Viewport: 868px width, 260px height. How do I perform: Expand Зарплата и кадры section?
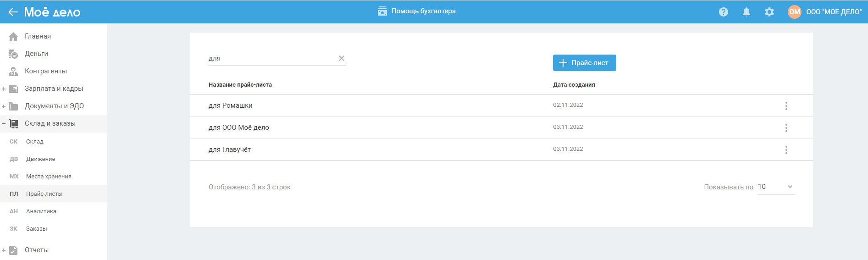point(4,89)
